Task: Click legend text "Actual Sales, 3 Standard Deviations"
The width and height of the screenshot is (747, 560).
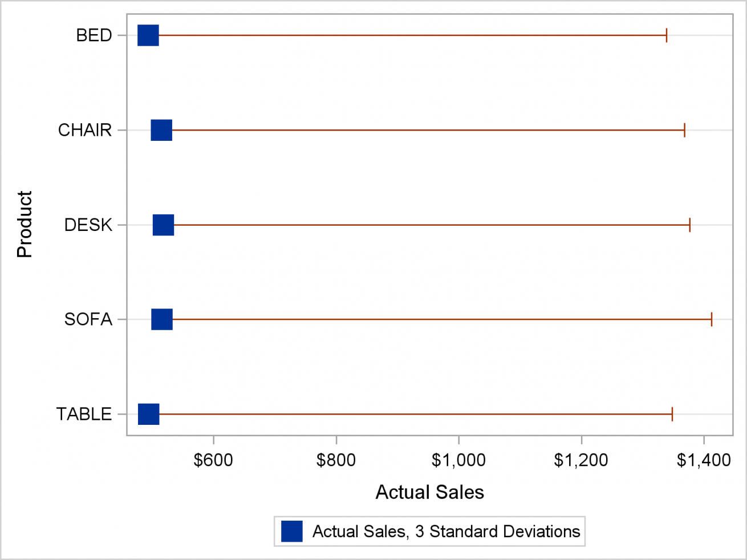Action: tap(446, 531)
